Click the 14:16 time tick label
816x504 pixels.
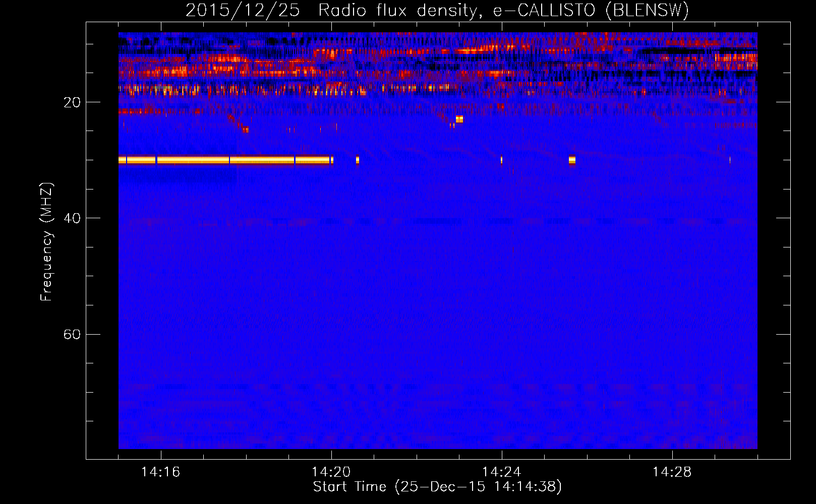click(161, 472)
